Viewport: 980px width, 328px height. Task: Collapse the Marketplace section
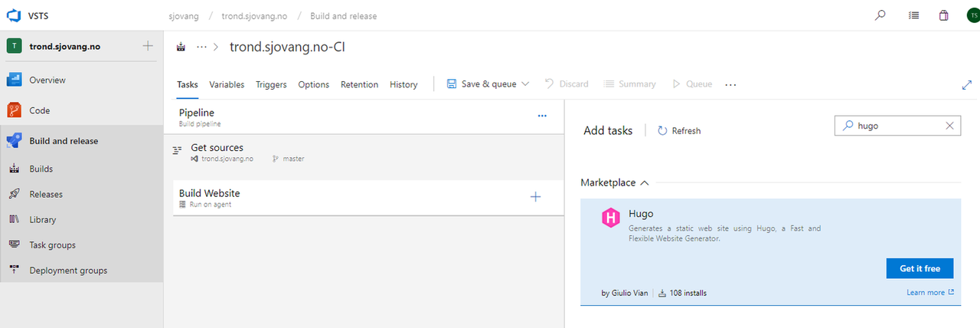point(644,183)
